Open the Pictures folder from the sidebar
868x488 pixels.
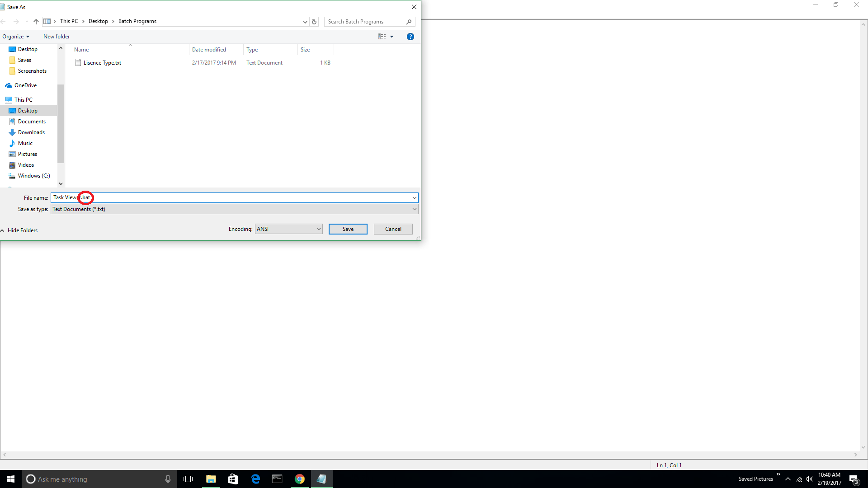click(27, 154)
